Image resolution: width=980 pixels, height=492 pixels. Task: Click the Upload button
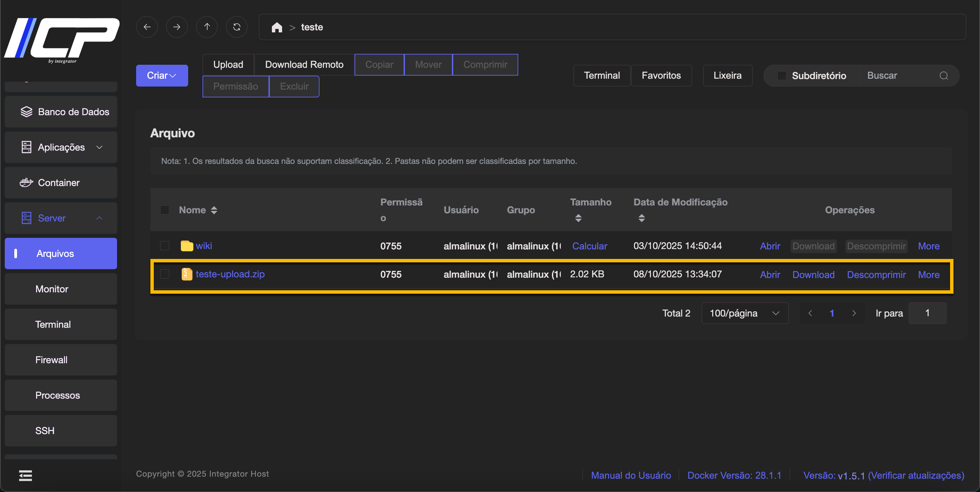point(228,65)
